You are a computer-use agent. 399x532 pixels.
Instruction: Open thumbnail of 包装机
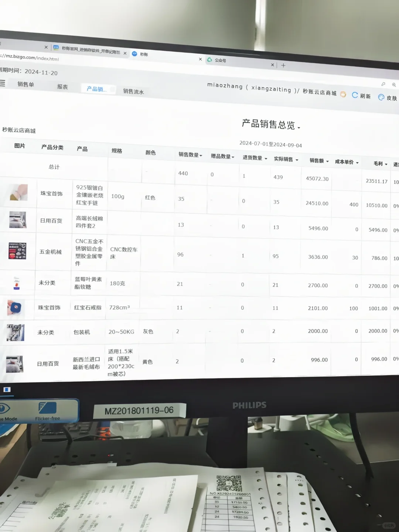(x=16, y=332)
